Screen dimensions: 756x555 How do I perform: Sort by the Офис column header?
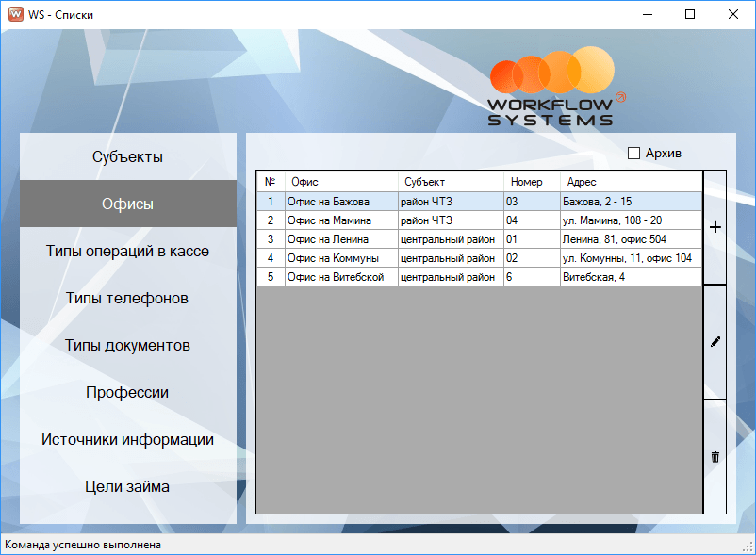341,182
